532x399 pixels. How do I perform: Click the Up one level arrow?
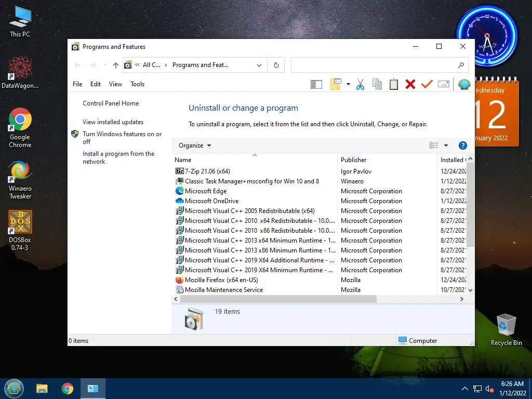pos(116,65)
